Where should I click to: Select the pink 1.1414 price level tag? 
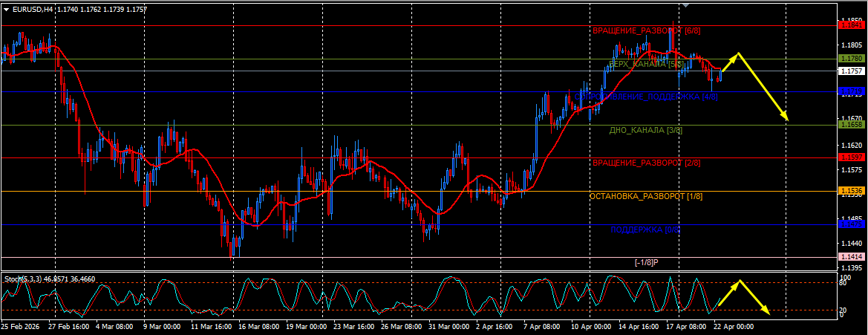point(850,257)
